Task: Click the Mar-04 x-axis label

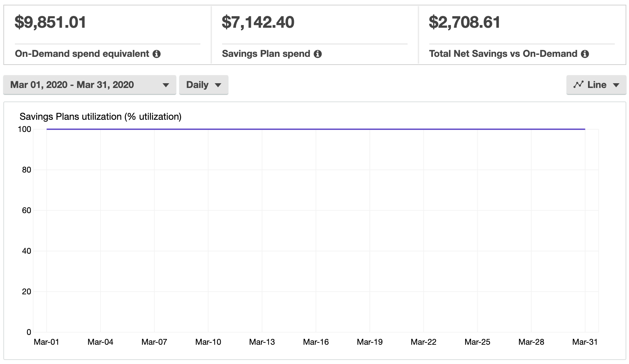Action: pyautogui.click(x=100, y=342)
